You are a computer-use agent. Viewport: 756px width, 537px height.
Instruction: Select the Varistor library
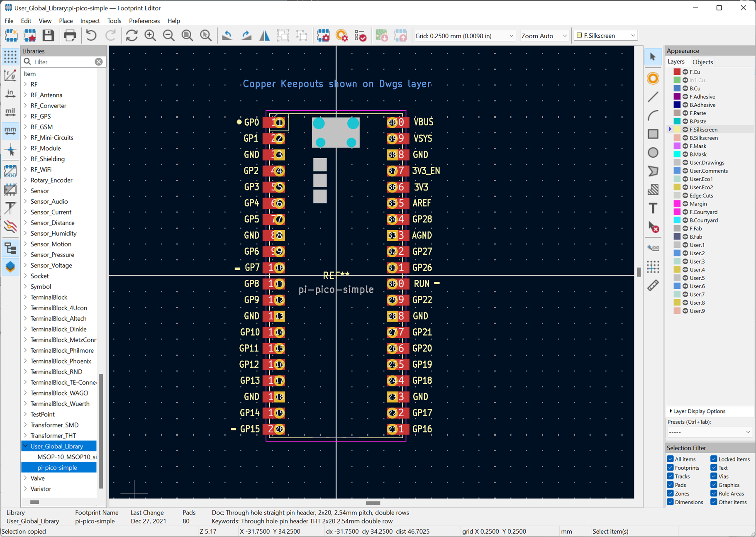click(41, 489)
